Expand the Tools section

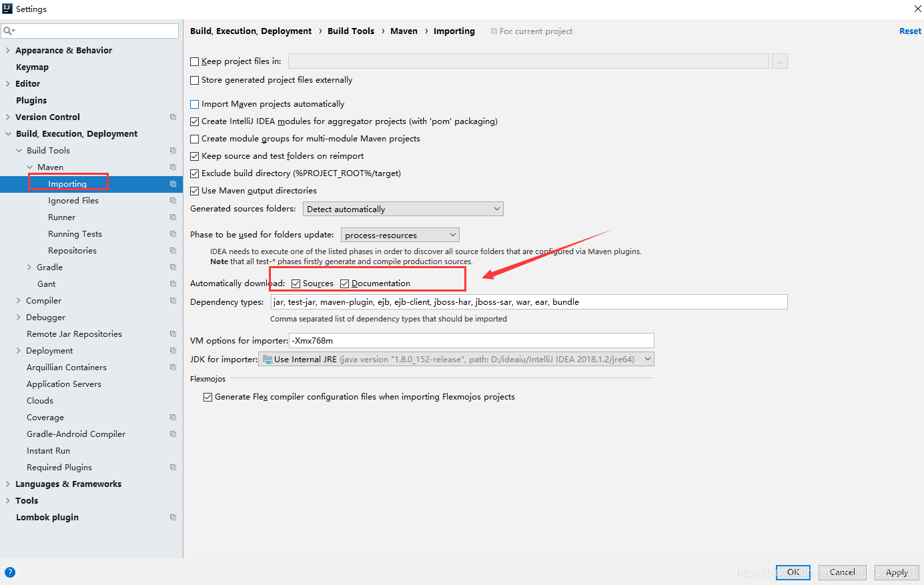pos(7,500)
